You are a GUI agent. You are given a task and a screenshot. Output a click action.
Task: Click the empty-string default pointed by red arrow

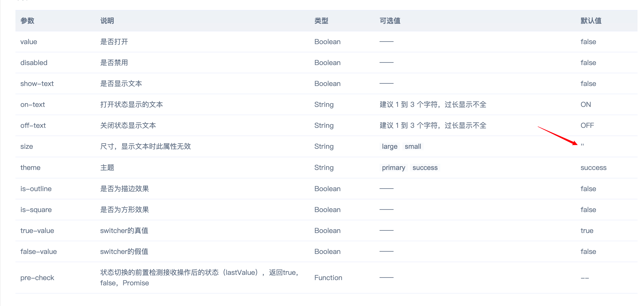click(x=583, y=146)
